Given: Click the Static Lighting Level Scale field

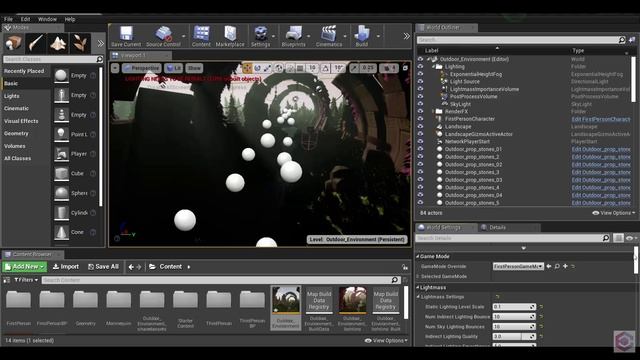Looking at the screenshot, I should 514,307.
